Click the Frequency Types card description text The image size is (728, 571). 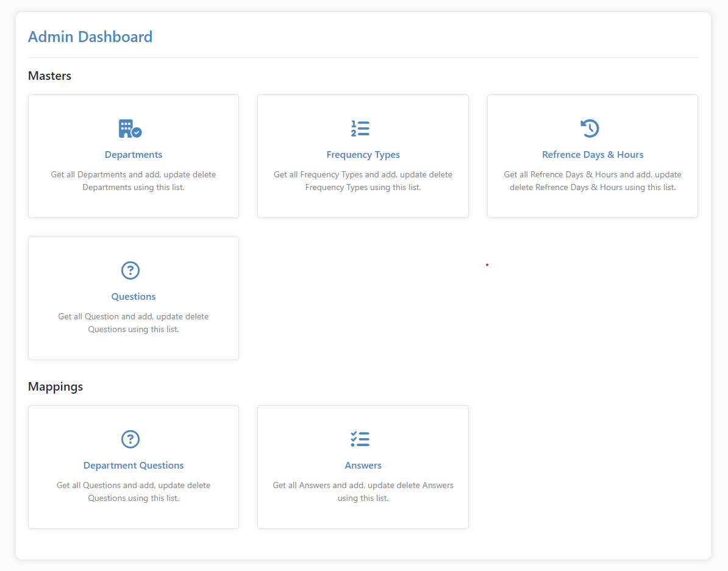click(363, 181)
